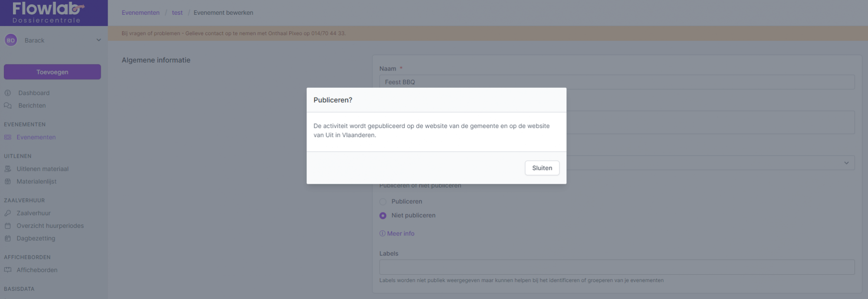Expand the Barack user menu chevron

click(99, 40)
